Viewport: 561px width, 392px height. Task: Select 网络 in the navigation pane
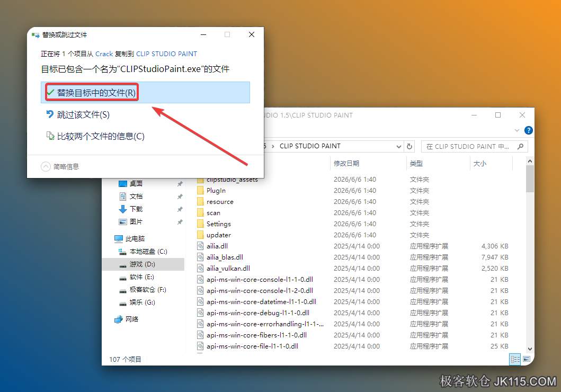pos(132,319)
